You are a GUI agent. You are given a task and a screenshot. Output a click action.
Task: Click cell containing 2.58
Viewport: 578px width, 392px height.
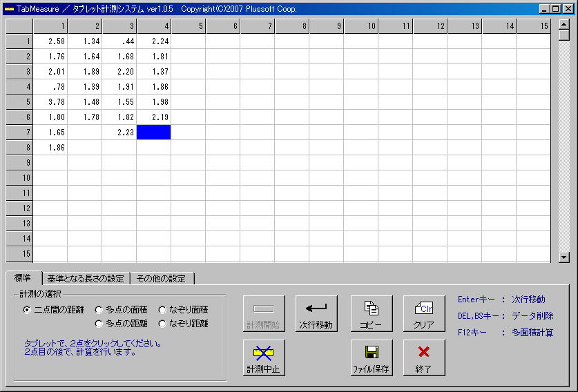50,41
